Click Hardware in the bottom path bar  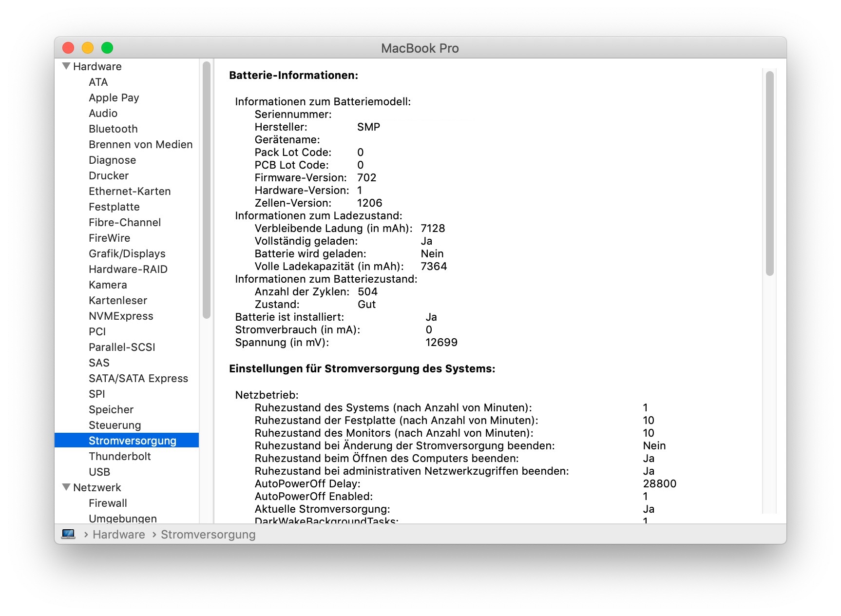point(118,535)
